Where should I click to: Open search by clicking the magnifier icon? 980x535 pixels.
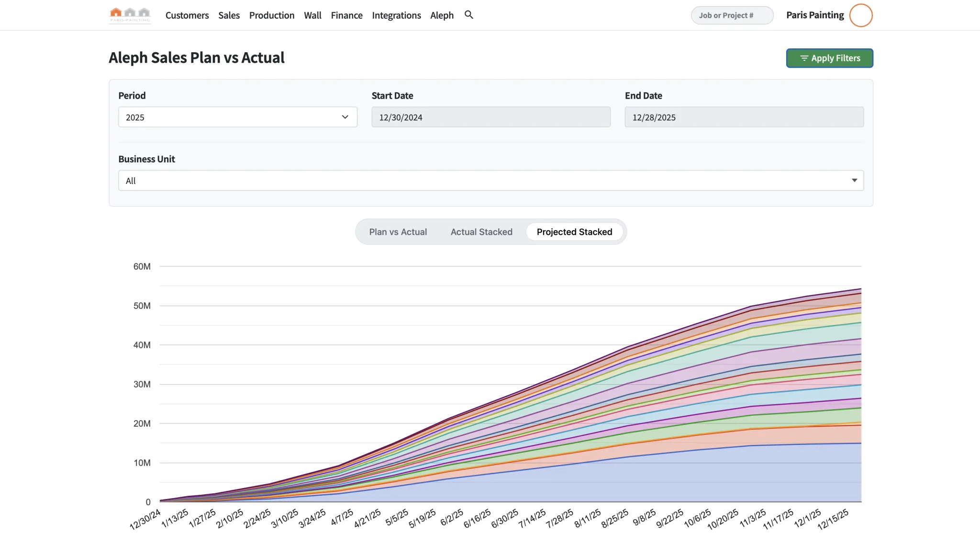click(x=468, y=15)
